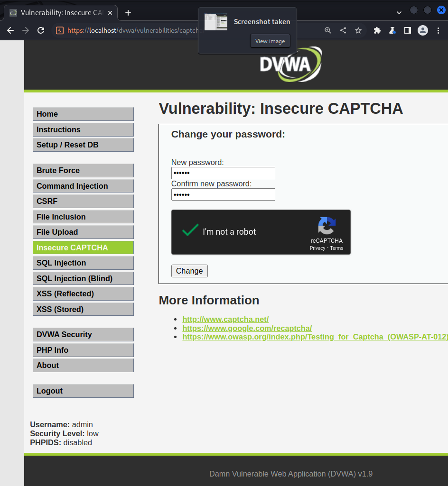Open the XSS (Stored) page
Screen dimensions: 448x486
point(83,309)
